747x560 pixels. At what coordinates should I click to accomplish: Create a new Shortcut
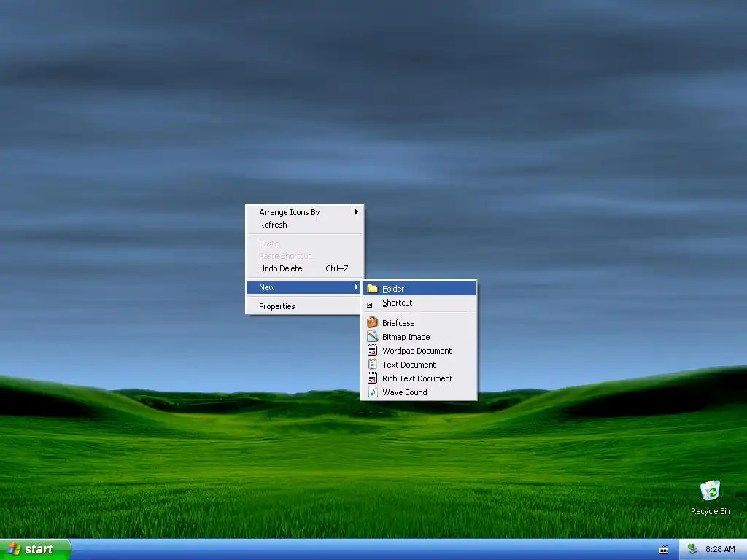(x=419, y=303)
